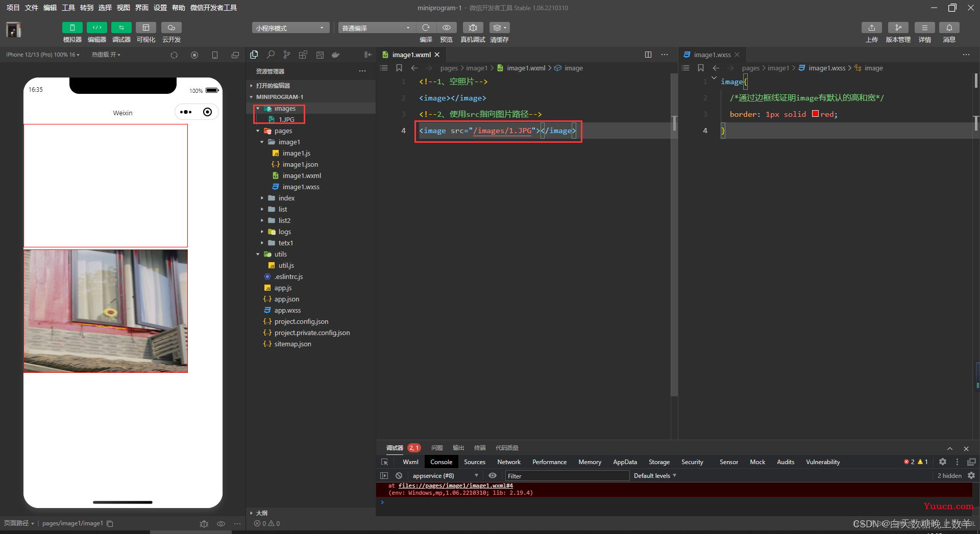Open the extensions blocks icon
980x534 pixels.
click(x=303, y=55)
